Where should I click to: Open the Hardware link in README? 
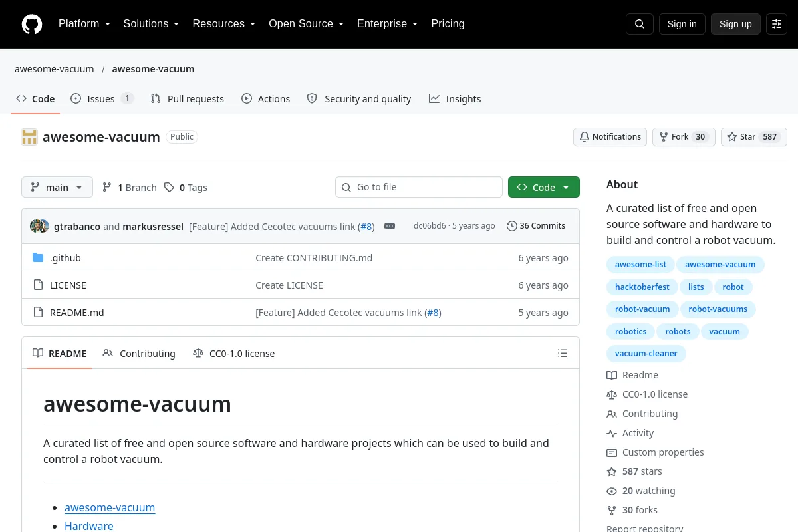point(89,525)
